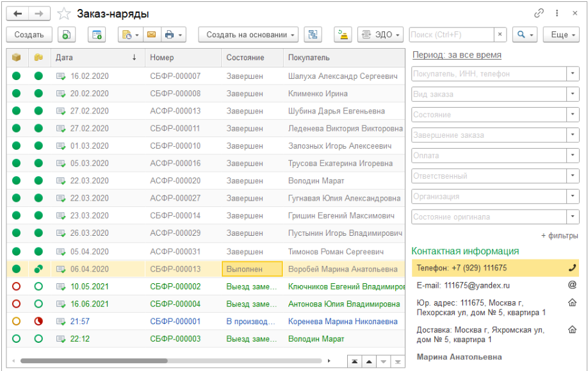Click red status circle for СБФР-000002 row
The width and height of the screenshot is (588, 371).
click(17, 286)
